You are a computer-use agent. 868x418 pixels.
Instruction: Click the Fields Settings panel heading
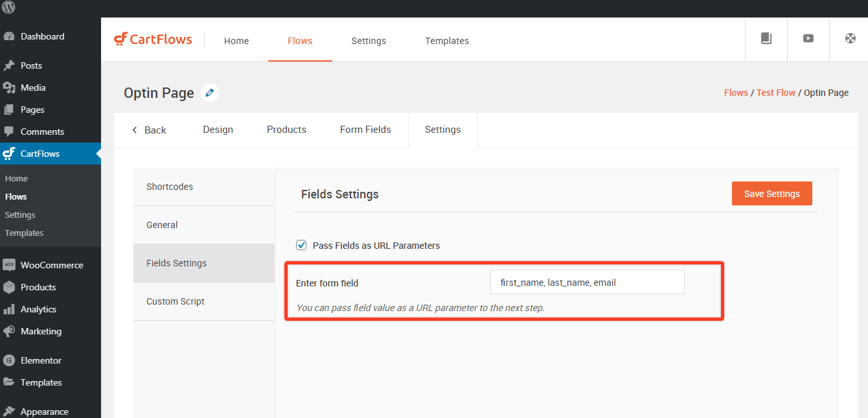pos(340,194)
